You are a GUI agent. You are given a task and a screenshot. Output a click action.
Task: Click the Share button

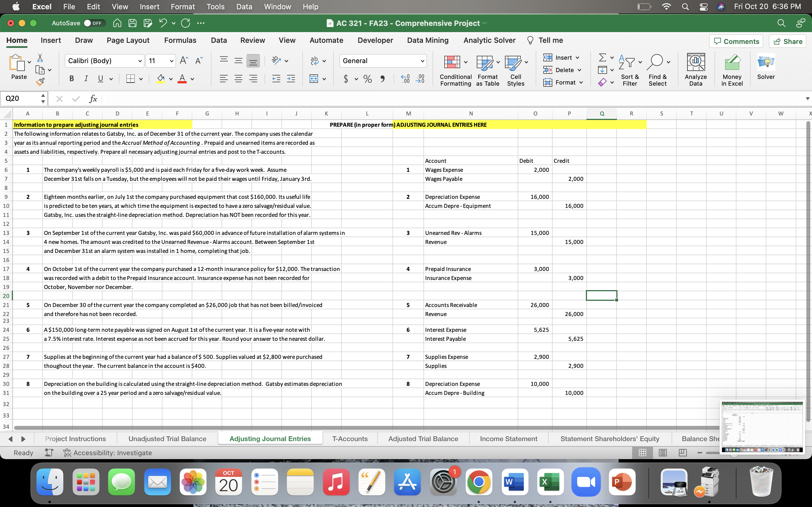(787, 41)
